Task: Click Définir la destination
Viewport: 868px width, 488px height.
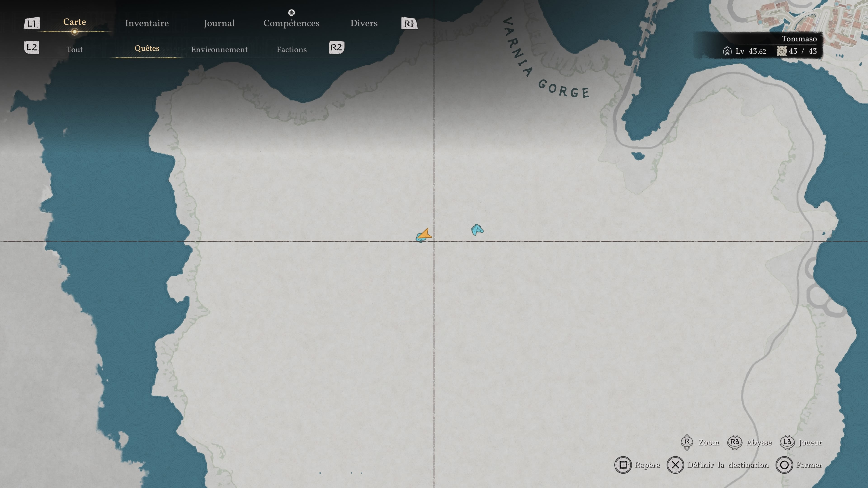Action: (x=728, y=465)
